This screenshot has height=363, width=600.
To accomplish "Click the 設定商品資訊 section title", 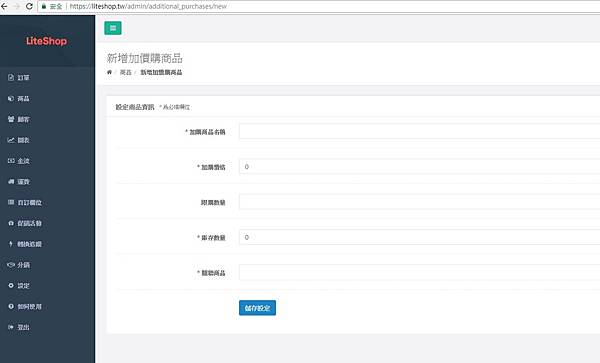I will pyautogui.click(x=135, y=107).
